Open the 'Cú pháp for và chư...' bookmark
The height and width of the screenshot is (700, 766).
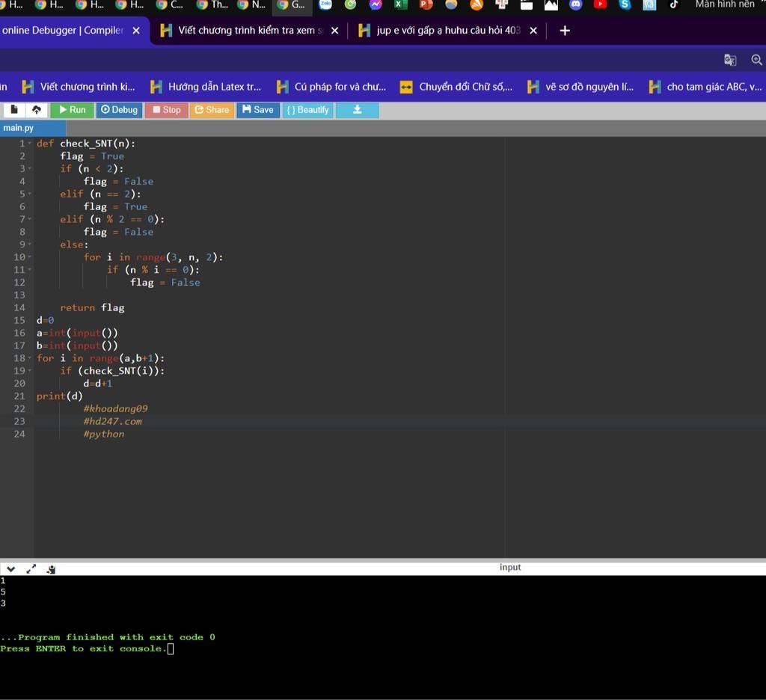[x=331, y=87]
